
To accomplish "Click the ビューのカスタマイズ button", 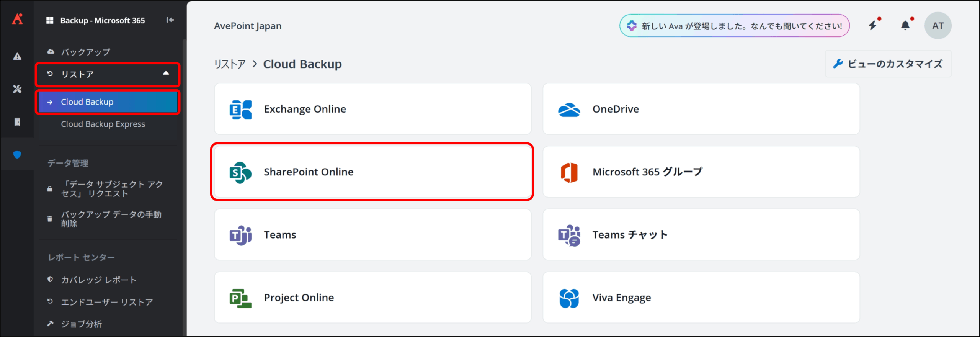I will click(x=888, y=64).
